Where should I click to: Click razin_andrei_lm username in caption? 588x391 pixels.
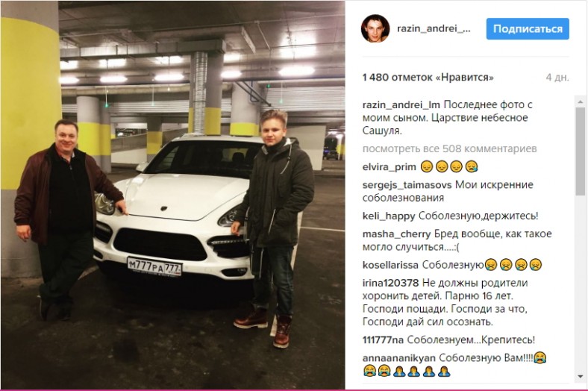click(x=401, y=104)
